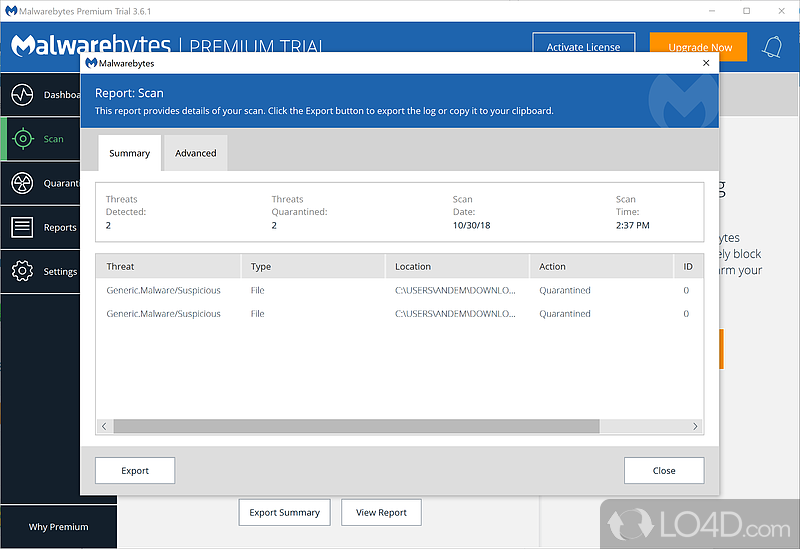The height and width of the screenshot is (549, 800).
Task: Select the first Generic.Malware/Suspicious row
Action: (164, 290)
